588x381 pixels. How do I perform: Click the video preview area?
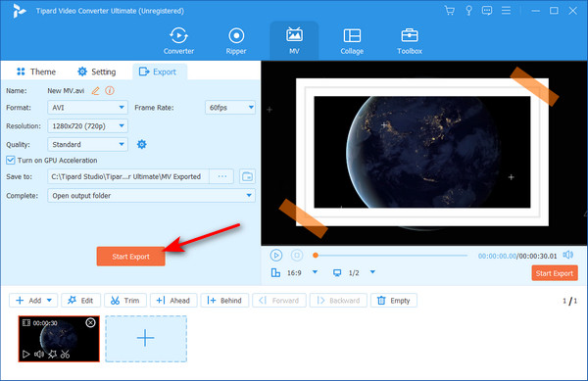coord(424,153)
